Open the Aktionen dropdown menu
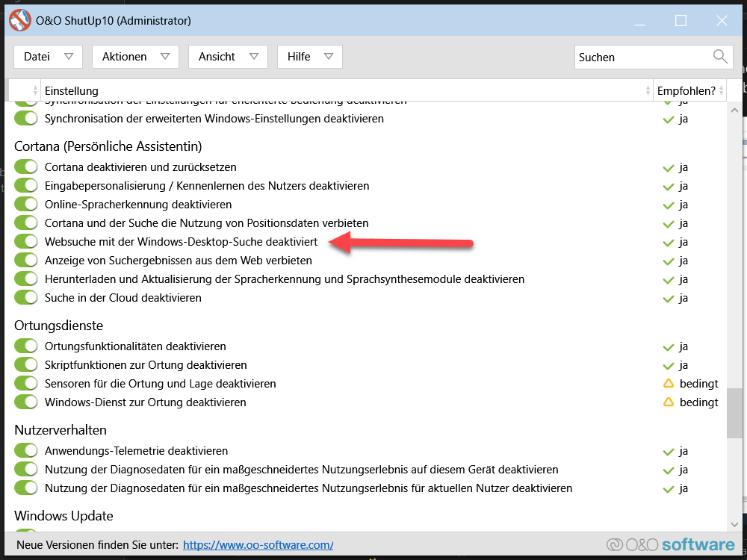Screen dimensions: 747x560 coord(135,57)
